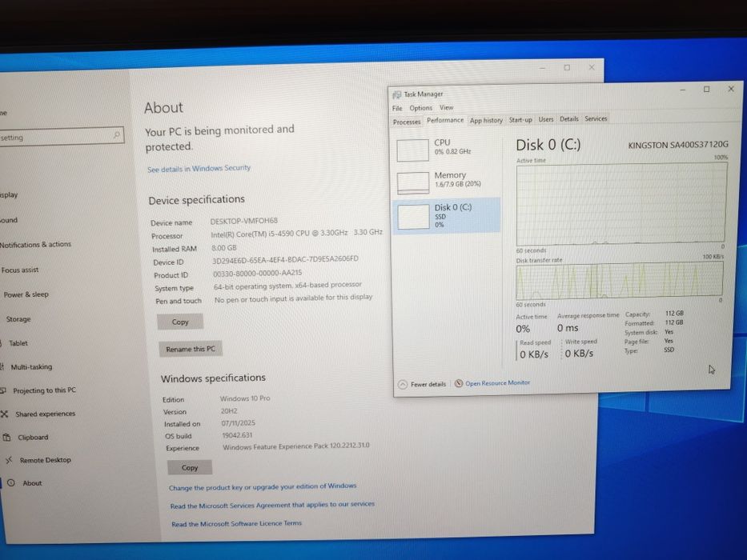Open Storage settings
The height and width of the screenshot is (560, 747).
point(18,319)
